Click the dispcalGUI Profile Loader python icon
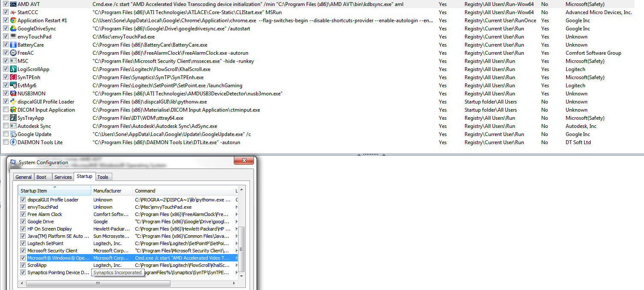Screen dimensions: 644x290 pos(13,102)
